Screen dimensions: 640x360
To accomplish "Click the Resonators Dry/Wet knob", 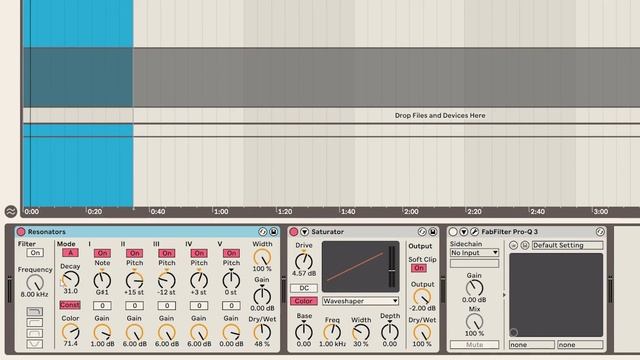I will 262,332.
